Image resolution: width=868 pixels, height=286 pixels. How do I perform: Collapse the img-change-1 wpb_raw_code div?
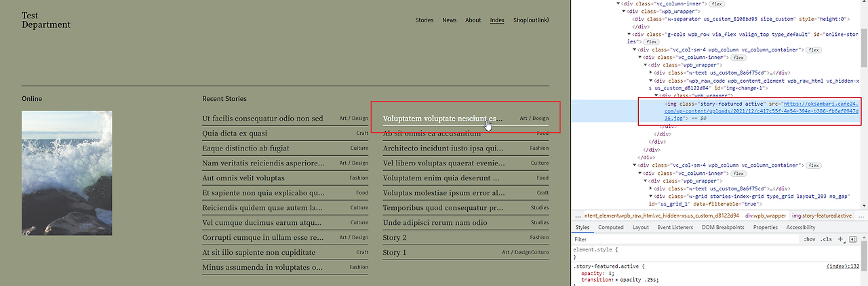click(652, 80)
